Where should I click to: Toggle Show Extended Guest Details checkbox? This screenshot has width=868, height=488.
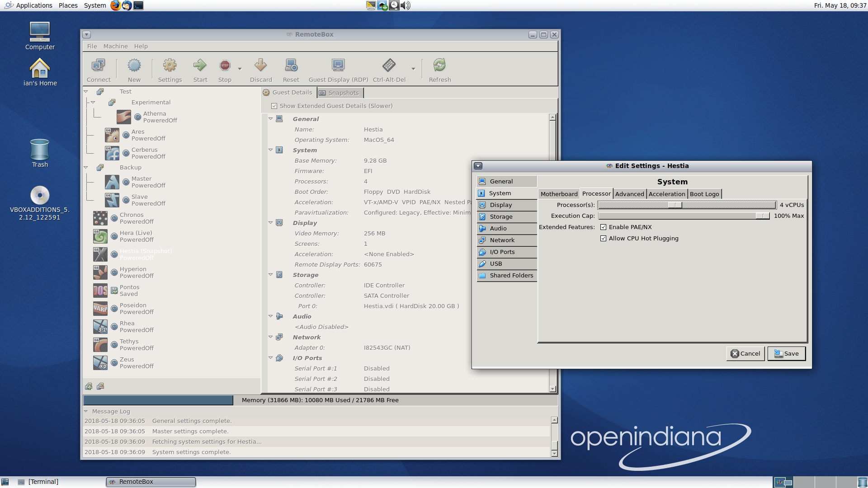click(x=274, y=106)
